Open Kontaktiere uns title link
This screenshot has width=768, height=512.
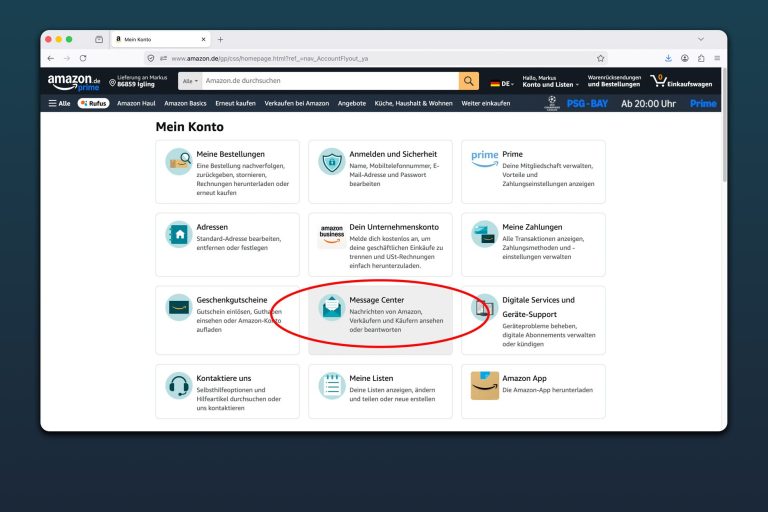point(223,378)
